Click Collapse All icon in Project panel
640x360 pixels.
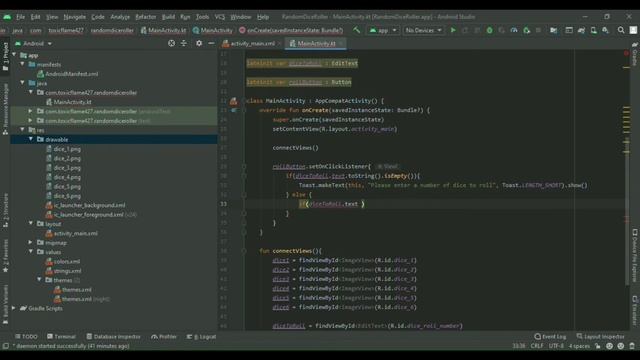184,43
